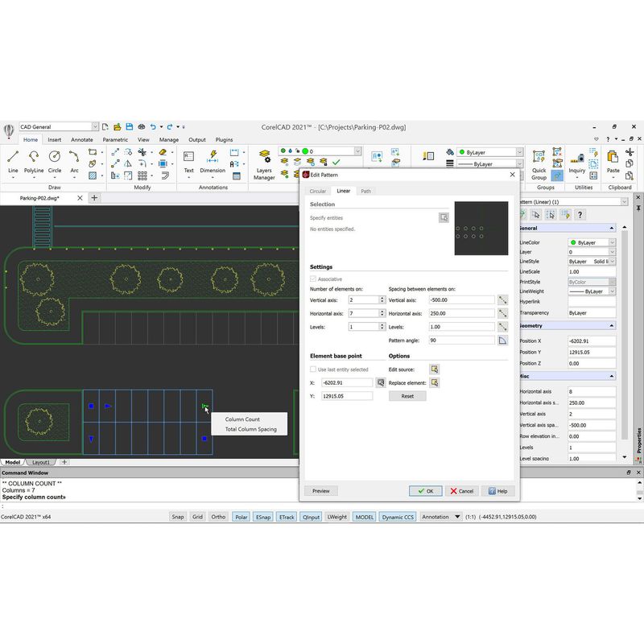Switch to the Layout1 sheet tab
Screen dimensions: 644x644
41,462
